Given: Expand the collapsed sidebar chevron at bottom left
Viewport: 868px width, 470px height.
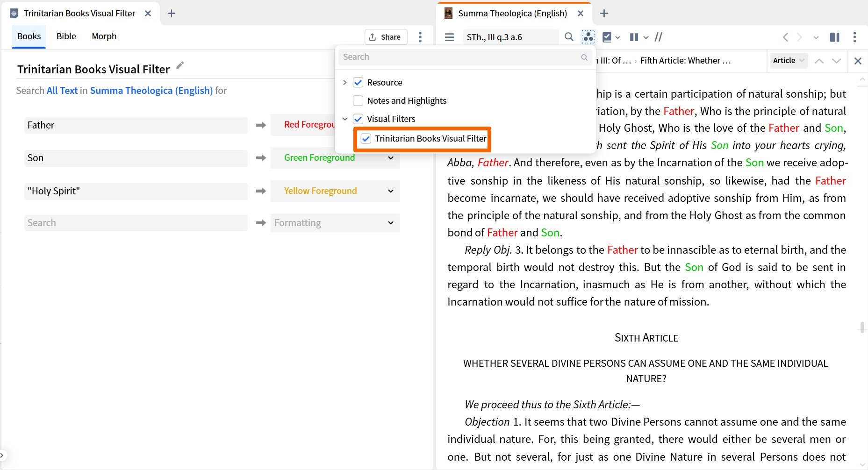Looking at the screenshot, I should [2, 455].
